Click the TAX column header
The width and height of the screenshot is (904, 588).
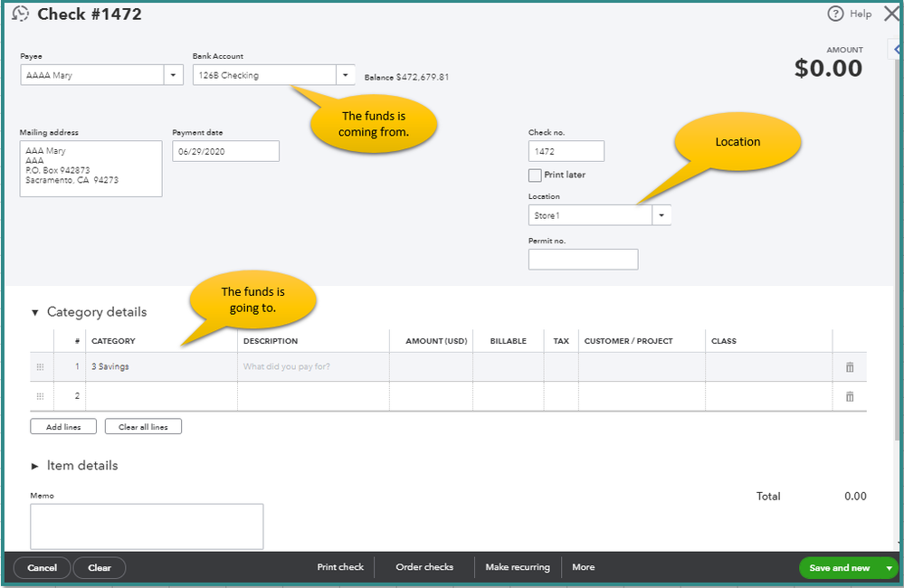click(x=561, y=341)
